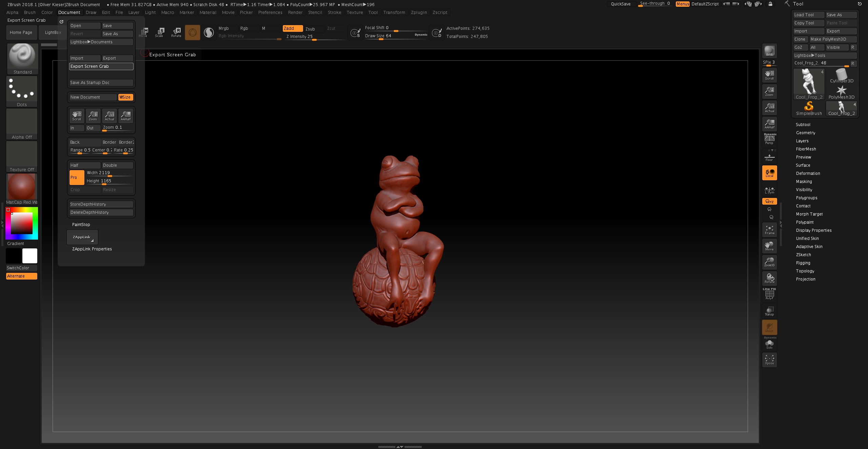The image size is (868, 449).
Task: Toggle the Zadd button
Action: coord(293,28)
